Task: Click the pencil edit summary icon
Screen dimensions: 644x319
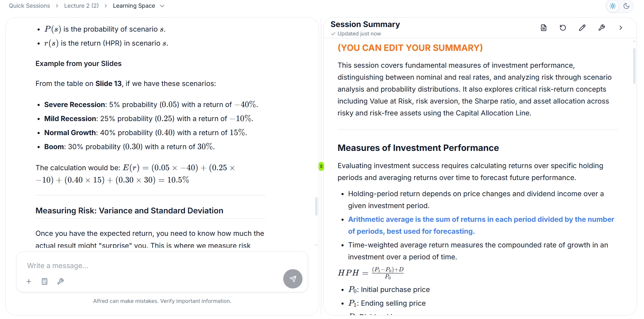Action: (582, 28)
